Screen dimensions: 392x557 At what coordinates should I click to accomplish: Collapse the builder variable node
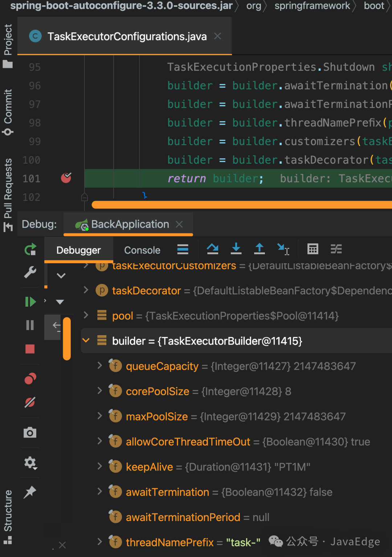coord(86,341)
